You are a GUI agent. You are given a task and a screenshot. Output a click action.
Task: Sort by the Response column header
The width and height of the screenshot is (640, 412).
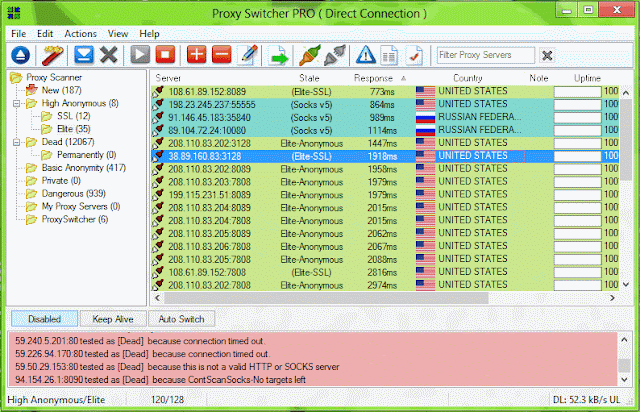pos(373,78)
